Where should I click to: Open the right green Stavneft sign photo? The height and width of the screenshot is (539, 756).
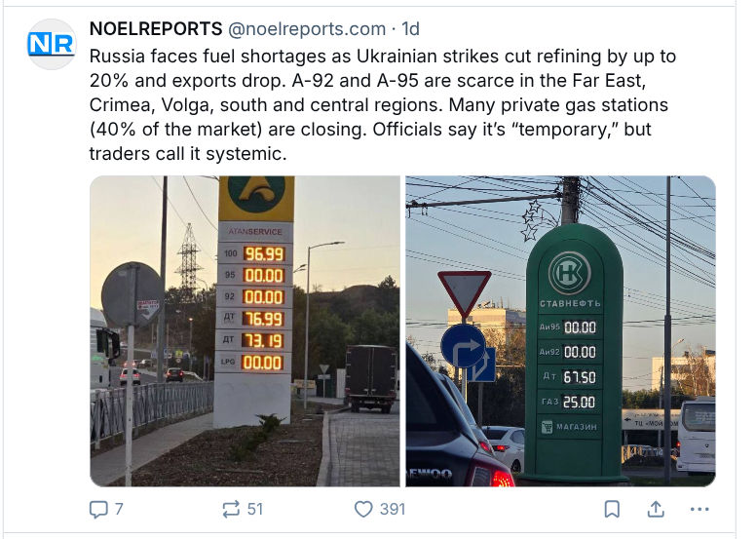click(560, 330)
